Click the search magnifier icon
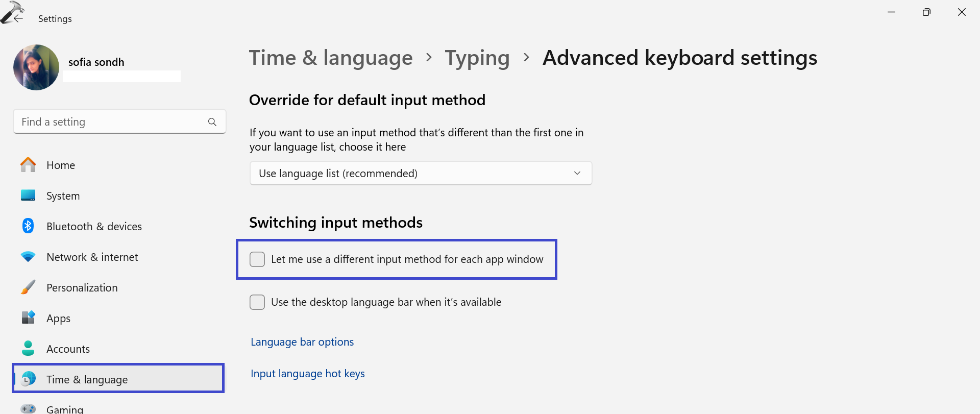The width and height of the screenshot is (980, 414). click(212, 122)
